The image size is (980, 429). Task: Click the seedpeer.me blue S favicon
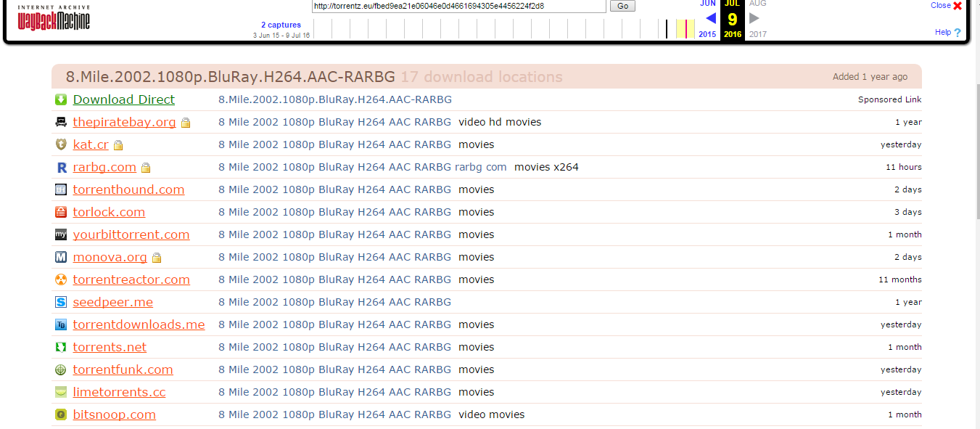(61, 302)
